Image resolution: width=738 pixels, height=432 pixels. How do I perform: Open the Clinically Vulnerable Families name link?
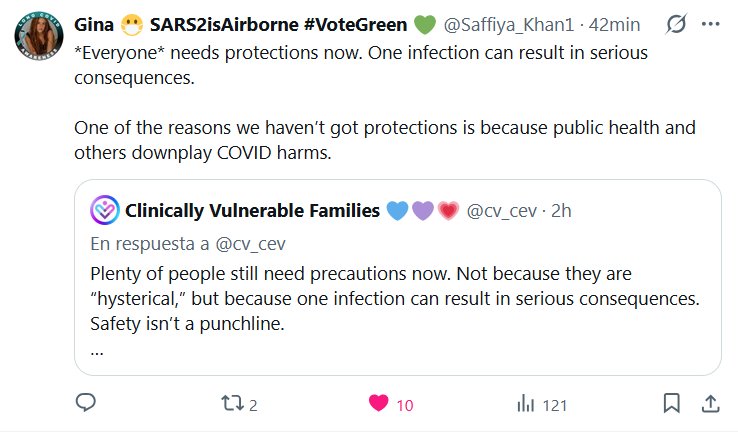coord(252,211)
